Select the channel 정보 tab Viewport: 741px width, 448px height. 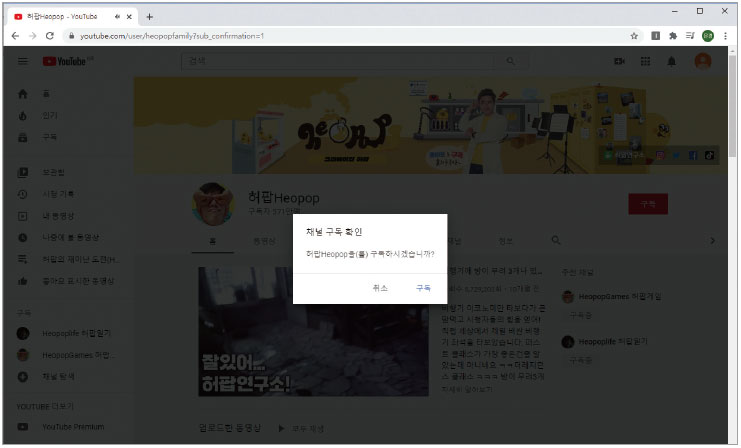coord(505,241)
